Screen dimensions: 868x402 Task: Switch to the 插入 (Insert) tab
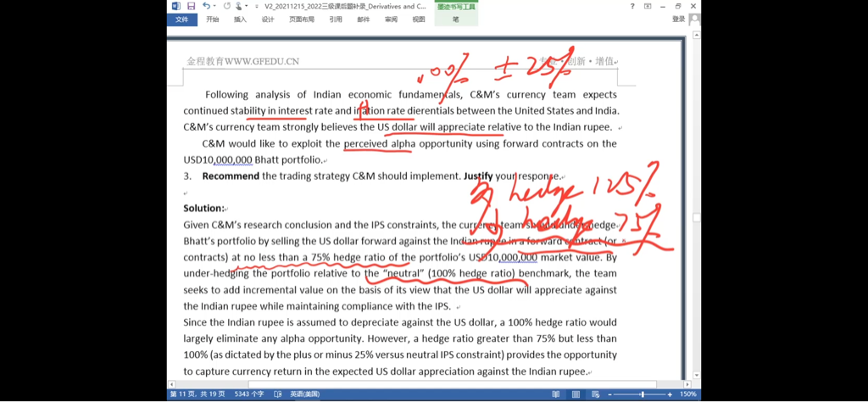pos(240,20)
